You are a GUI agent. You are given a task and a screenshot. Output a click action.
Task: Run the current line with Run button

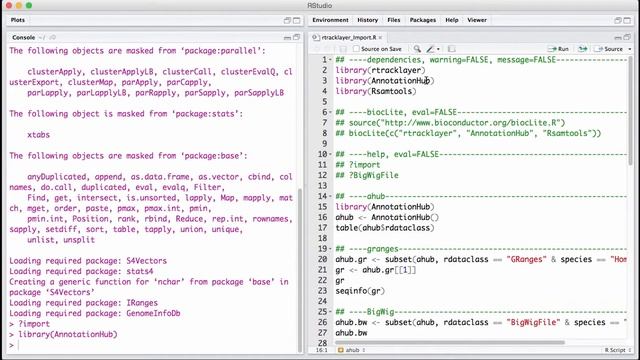(558, 49)
